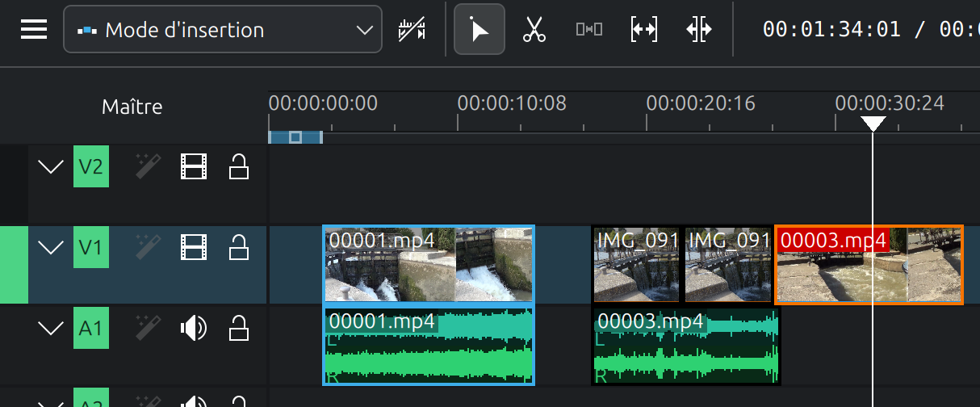
Task: Toggle the timeline preview render icon
Action: [x=412, y=30]
